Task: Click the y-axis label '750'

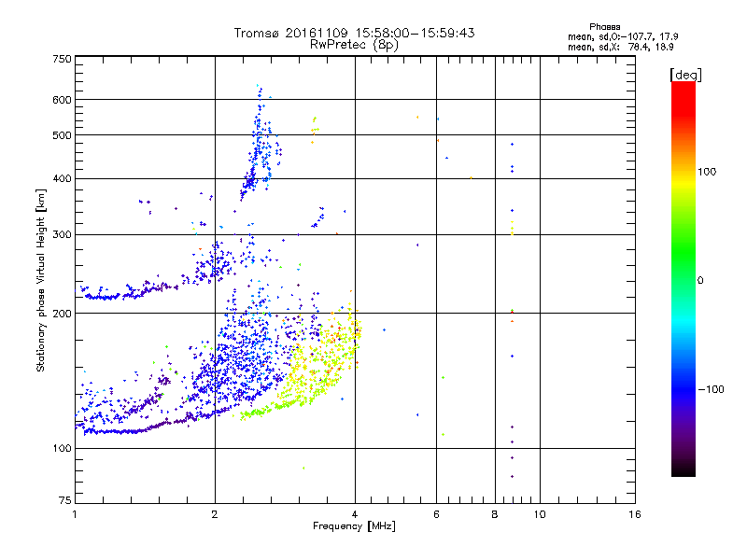Action: (62, 59)
